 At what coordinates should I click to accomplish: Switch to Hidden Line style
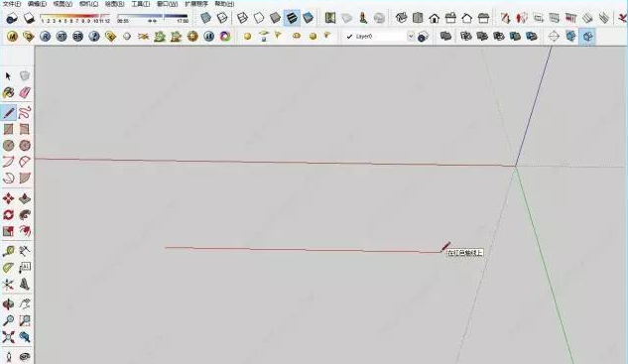(x=259, y=18)
